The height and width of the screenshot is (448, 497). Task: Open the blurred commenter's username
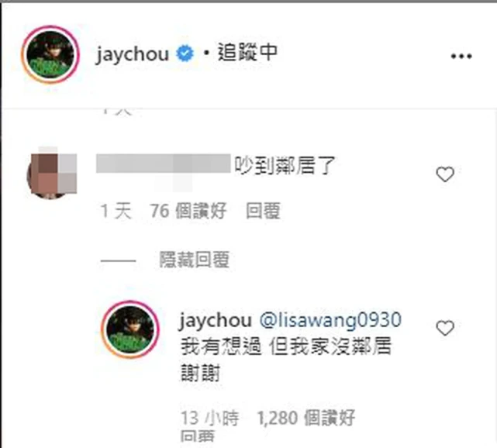pos(164,164)
